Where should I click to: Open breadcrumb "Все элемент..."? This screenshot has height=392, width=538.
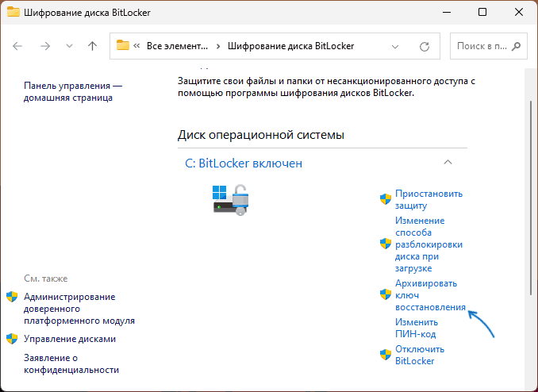pos(178,46)
